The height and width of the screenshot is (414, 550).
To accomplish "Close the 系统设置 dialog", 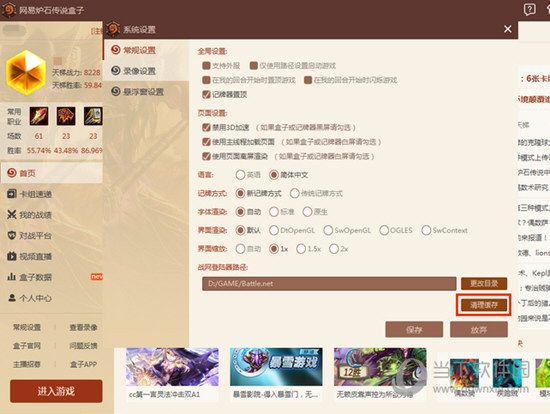I will pyautogui.click(x=508, y=29).
